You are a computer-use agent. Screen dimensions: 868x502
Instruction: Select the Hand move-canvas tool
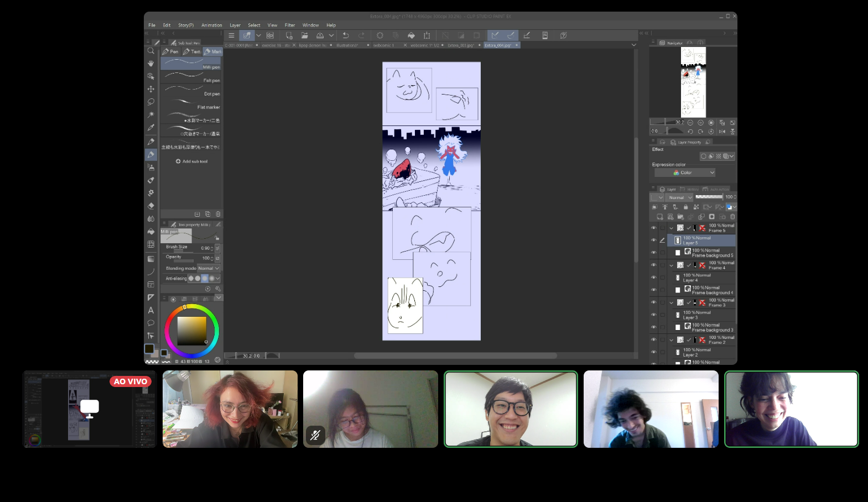point(150,64)
